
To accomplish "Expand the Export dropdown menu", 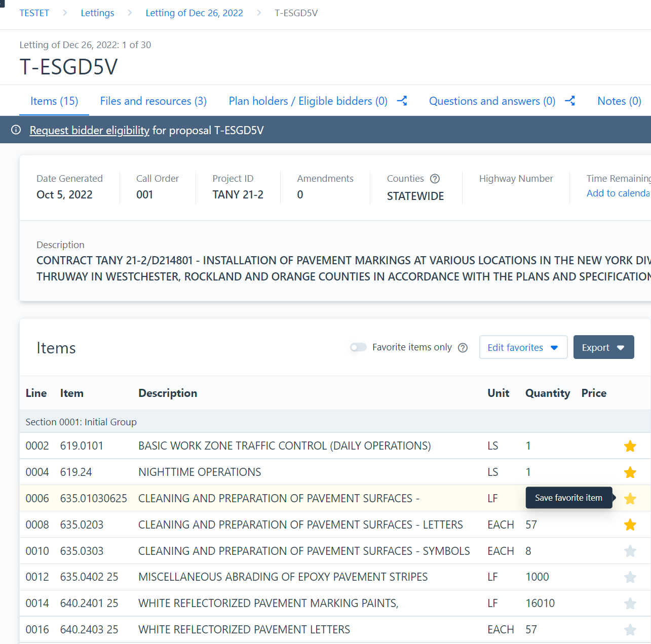I will click(x=603, y=347).
